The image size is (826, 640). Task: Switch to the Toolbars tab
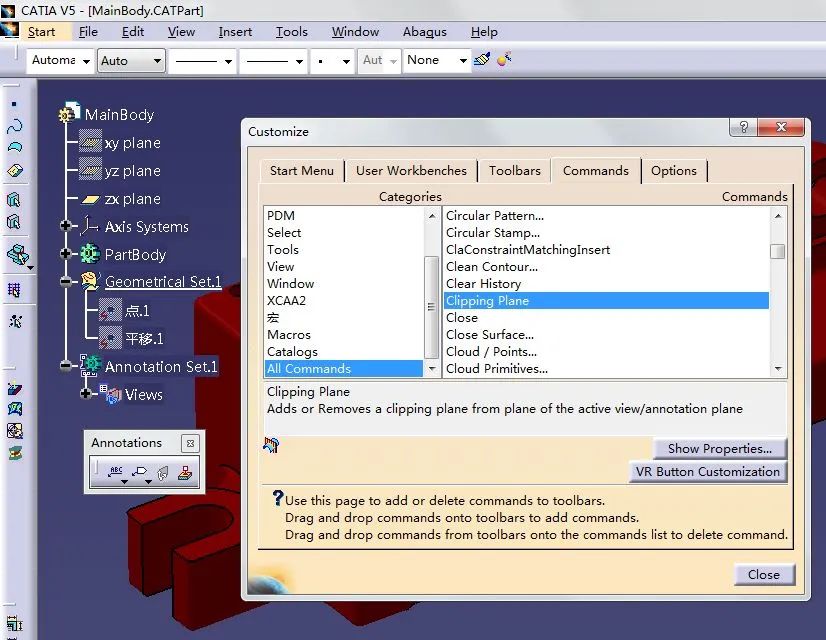(515, 171)
